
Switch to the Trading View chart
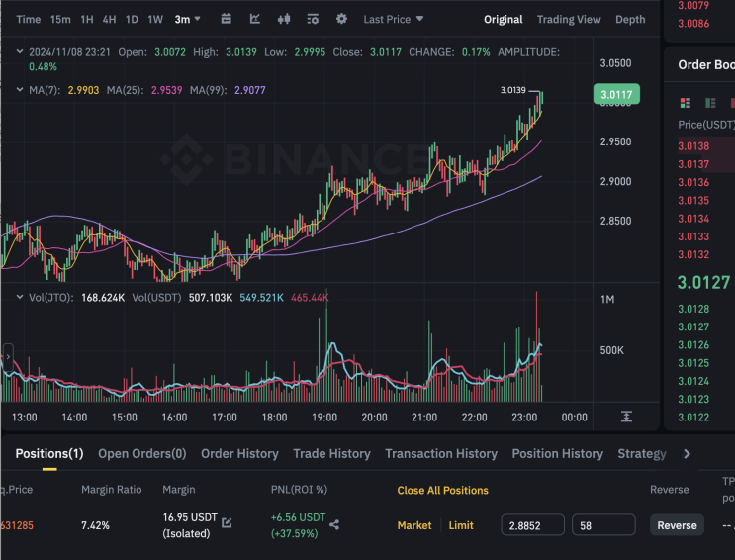pyautogui.click(x=569, y=19)
